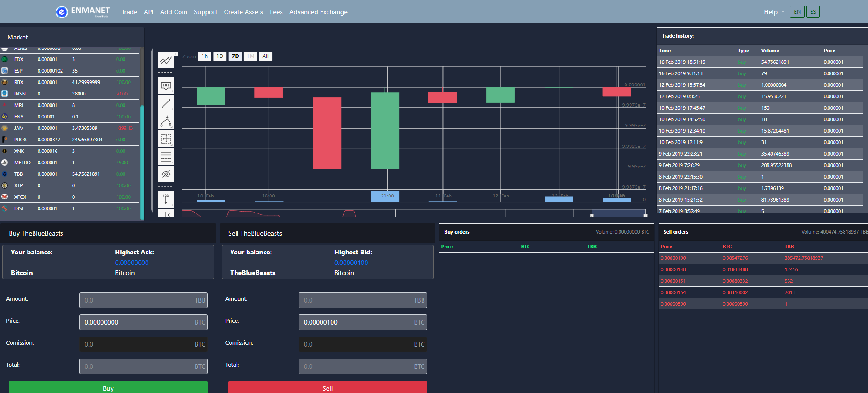
Task: Focus the Sell Price BTC field
Action: coord(363,322)
